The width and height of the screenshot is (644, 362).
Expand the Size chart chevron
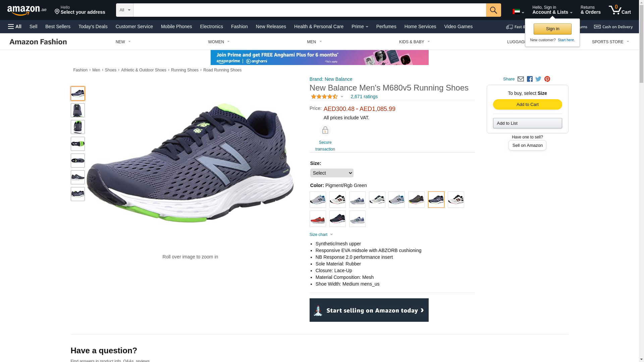point(331,235)
